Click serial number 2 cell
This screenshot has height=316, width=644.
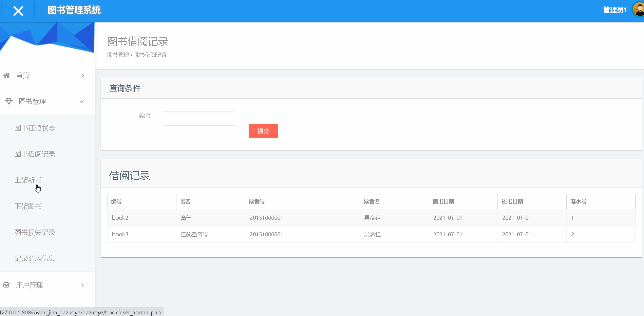(601, 234)
